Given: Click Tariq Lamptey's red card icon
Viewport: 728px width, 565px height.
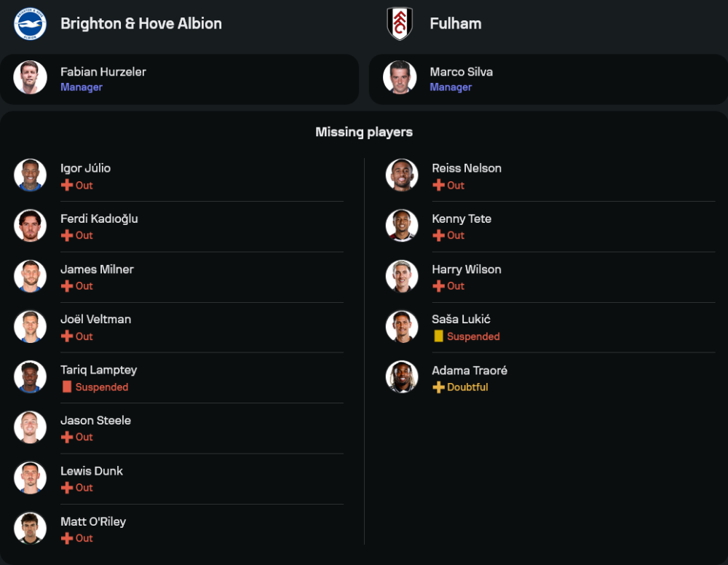Looking at the screenshot, I should click(x=67, y=387).
